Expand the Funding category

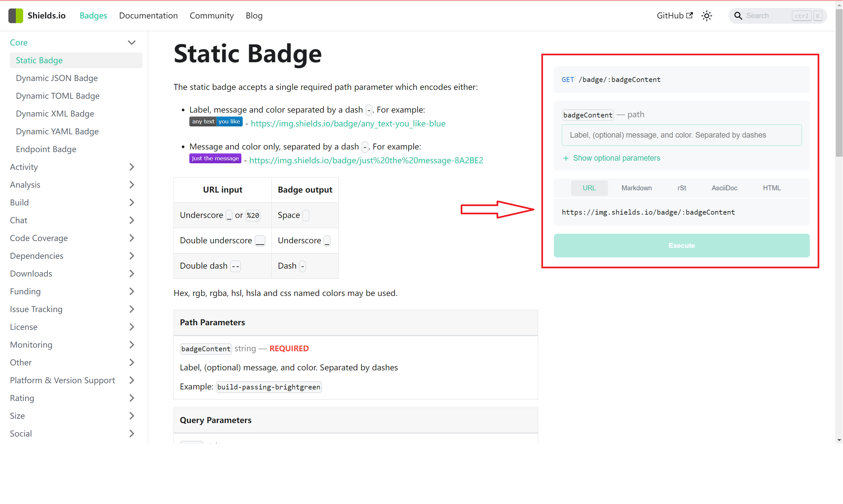[131, 291]
